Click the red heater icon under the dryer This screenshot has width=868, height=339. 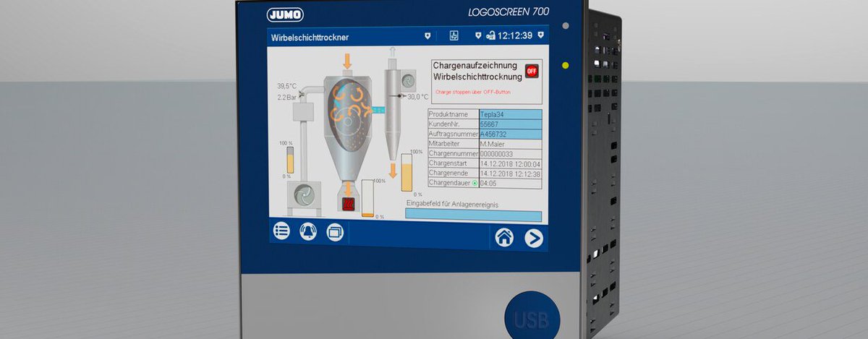tap(348, 204)
